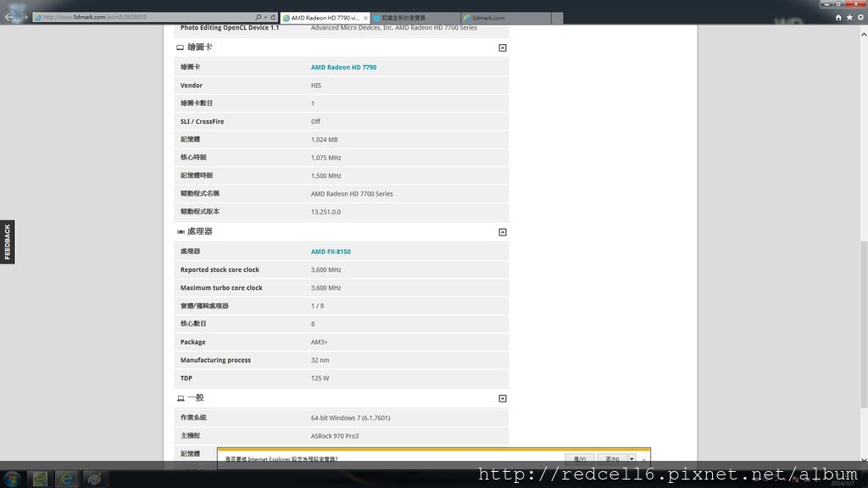Click the Package label
The width and height of the screenshot is (868, 488).
[192, 342]
